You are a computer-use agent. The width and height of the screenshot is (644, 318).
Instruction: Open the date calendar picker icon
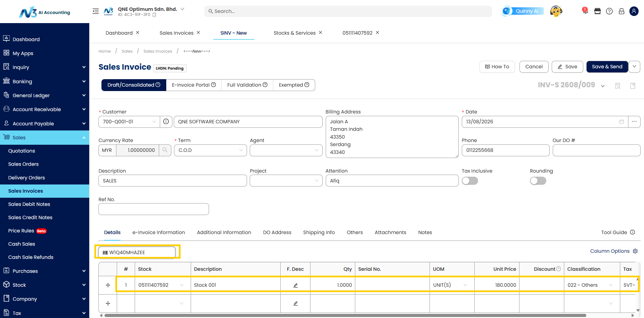622,122
